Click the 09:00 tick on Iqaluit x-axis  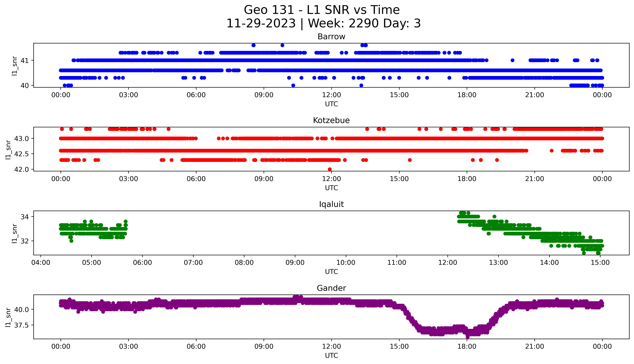pos(295,263)
